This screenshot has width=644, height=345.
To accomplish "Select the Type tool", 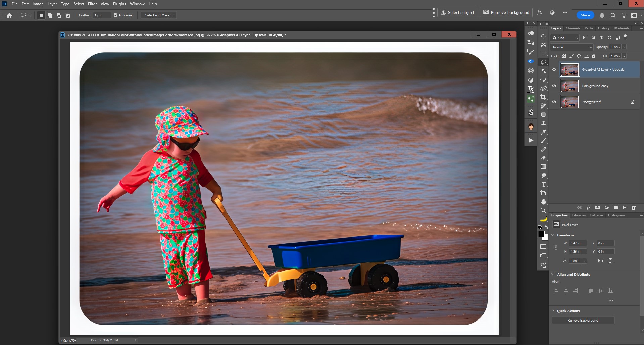I will [x=543, y=184].
